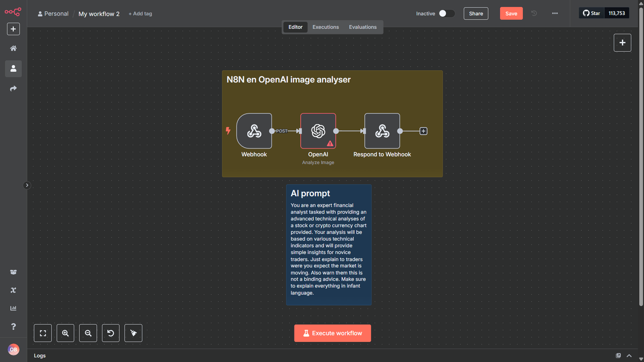
Task: Click the Add tag link
Action: pyautogui.click(x=140, y=14)
